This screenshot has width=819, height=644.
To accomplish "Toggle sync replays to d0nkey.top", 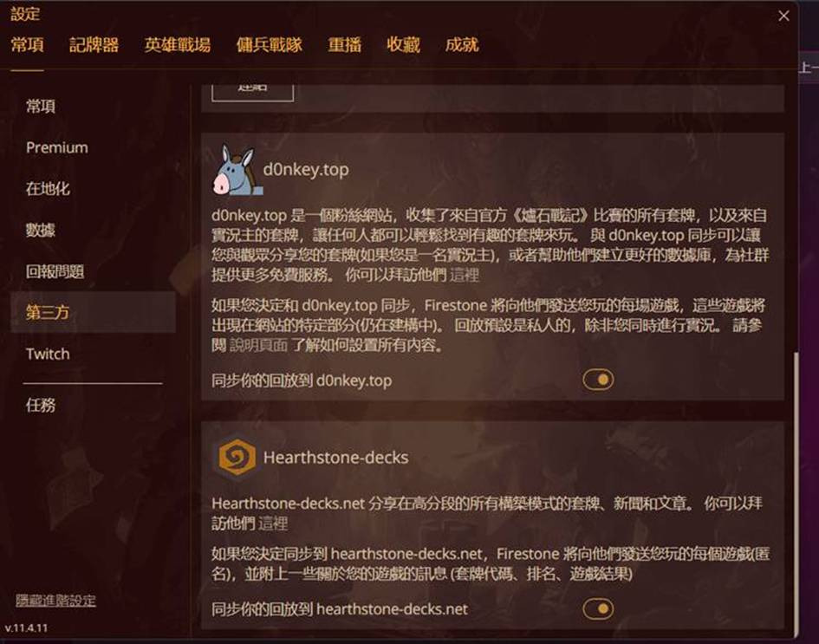I will [x=598, y=380].
